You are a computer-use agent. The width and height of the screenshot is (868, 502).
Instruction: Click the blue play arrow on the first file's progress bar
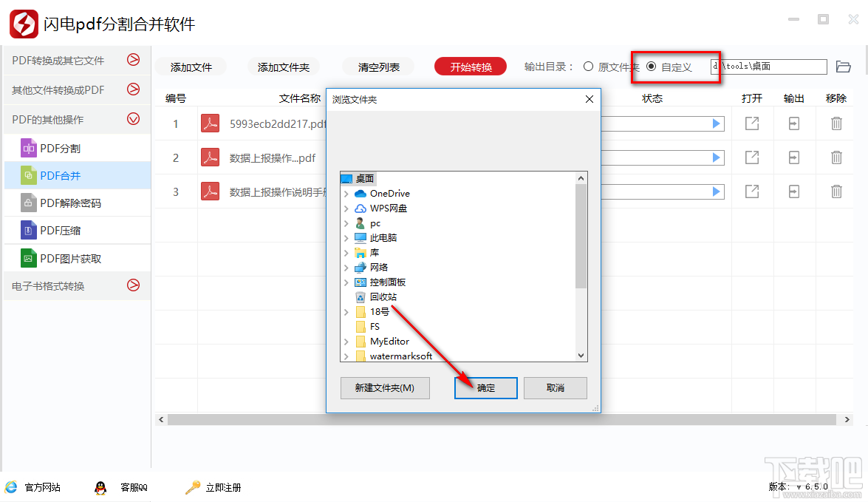click(715, 123)
